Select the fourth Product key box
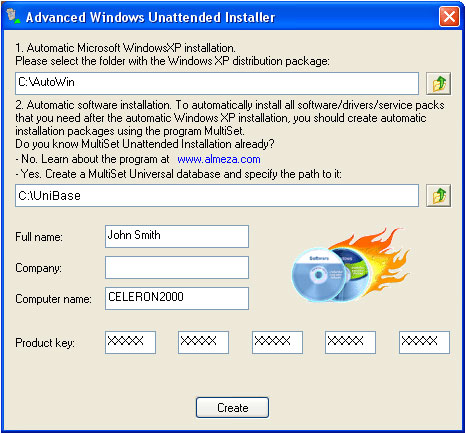Image resolution: width=466 pixels, height=434 pixels. (x=350, y=342)
